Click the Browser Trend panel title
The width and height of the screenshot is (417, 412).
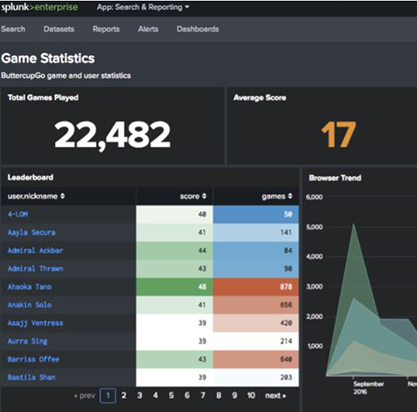pyautogui.click(x=335, y=178)
